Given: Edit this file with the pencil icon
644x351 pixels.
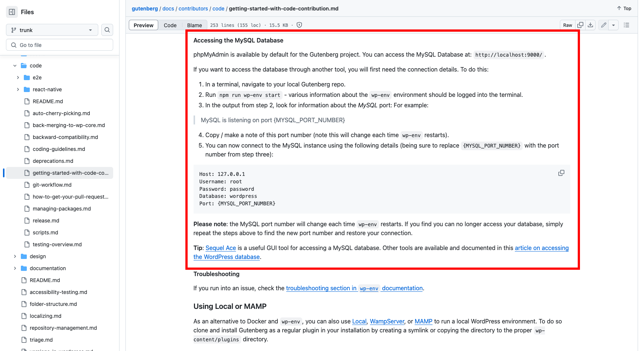Looking at the screenshot, I should pyautogui.click(x=603, y=25).
